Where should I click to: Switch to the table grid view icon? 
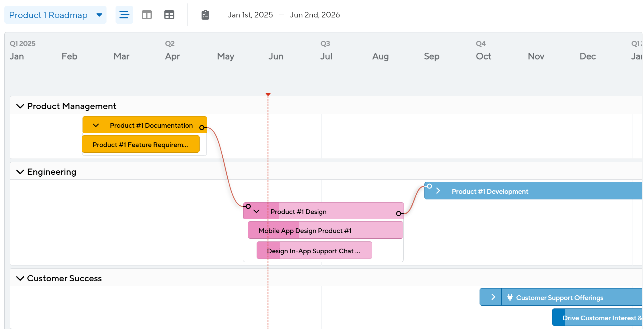[169, 15]
